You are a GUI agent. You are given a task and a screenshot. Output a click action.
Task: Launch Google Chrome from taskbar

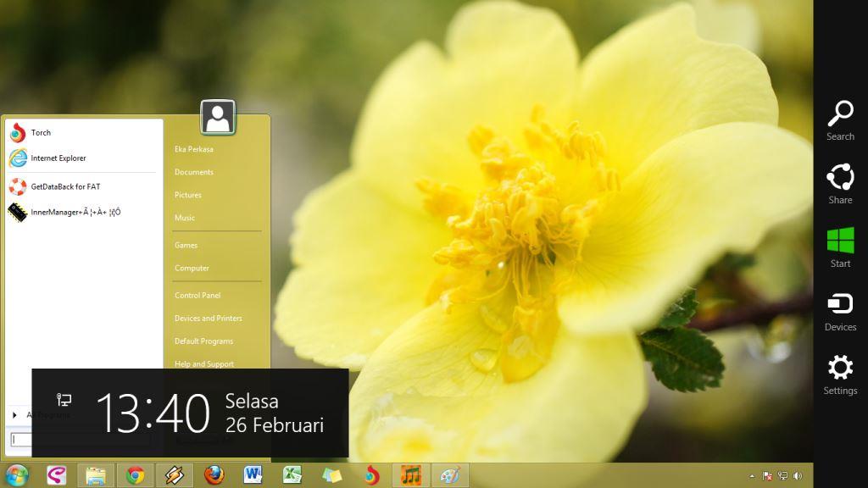(135, 475)
